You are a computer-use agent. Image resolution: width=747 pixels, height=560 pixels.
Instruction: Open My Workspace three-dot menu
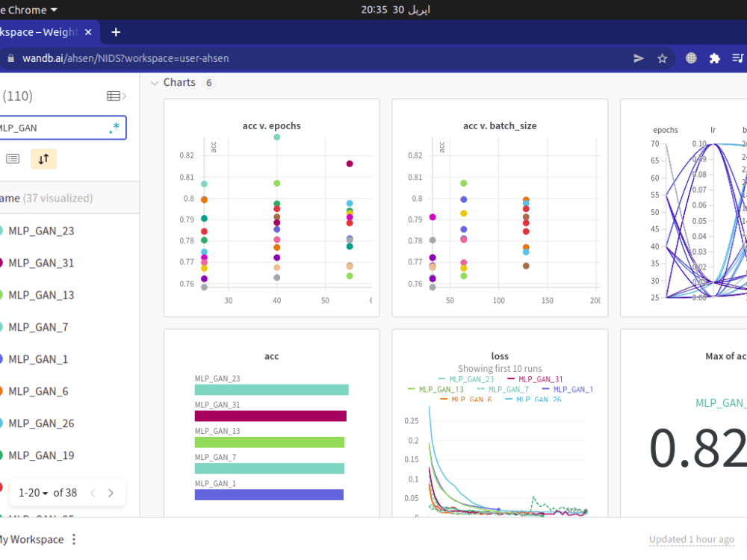point(72,539)
